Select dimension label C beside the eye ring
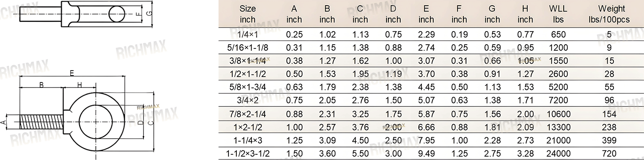This screenshot has width=644, height=160. tap(150, 123)
